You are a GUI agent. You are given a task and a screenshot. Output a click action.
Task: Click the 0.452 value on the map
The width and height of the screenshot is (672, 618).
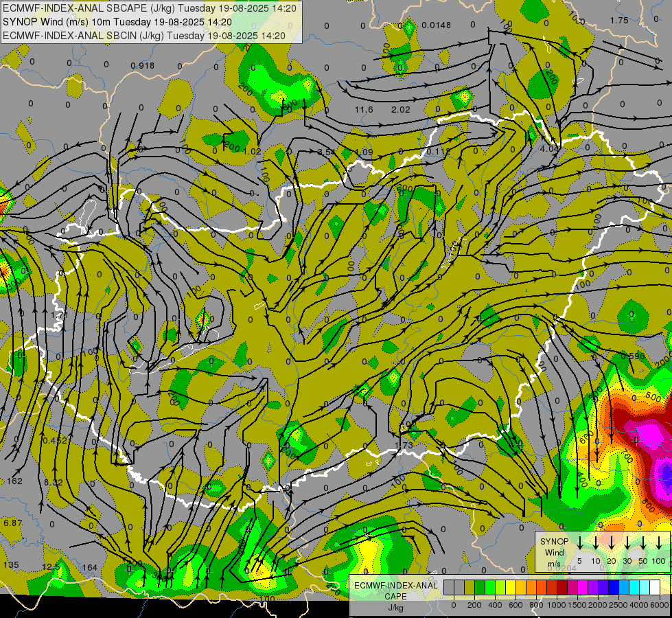coord(55,440)
